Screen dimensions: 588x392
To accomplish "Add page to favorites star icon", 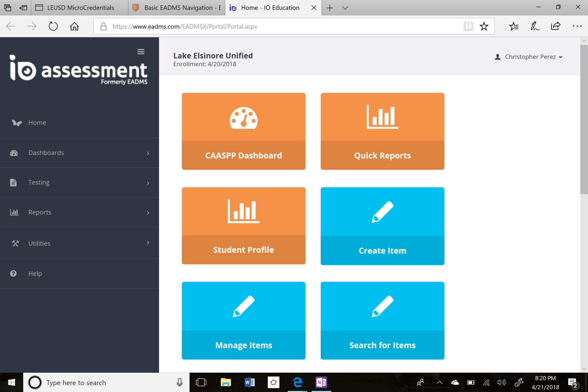I will pyautogui.click(x=484, y=26).
